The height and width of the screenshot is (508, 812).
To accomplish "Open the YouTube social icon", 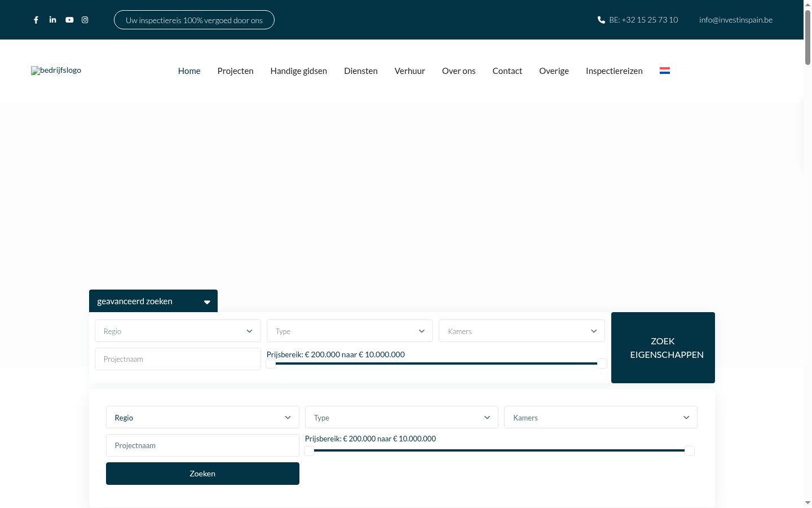I will pos(69,20).
